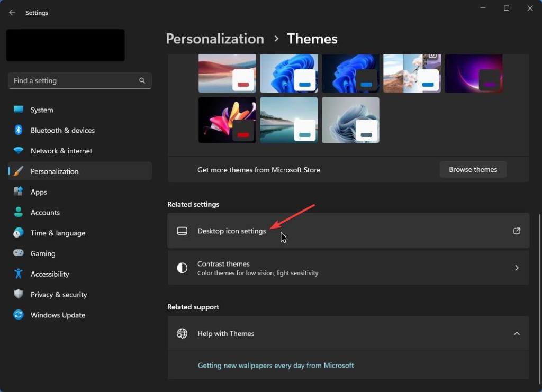Open Getting new wallpapers every day link
This screenshot has height=392, width=542.
tap(275, 365)
